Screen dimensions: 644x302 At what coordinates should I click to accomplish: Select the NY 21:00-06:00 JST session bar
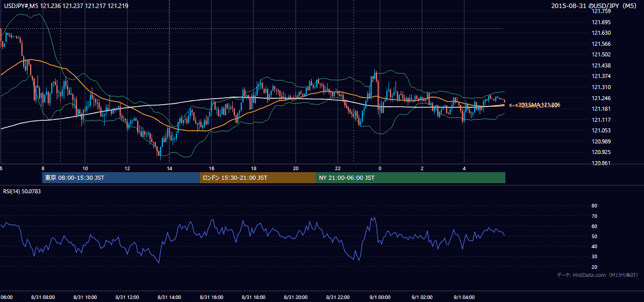pos(411,178)
